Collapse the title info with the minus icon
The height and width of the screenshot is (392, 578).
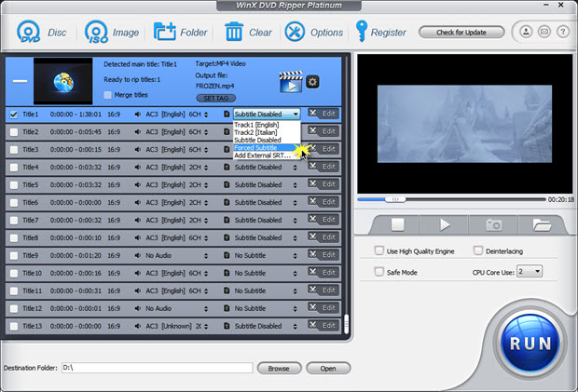[20, 81]
